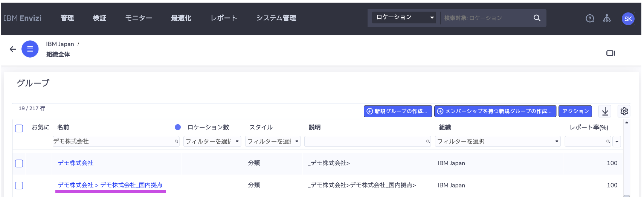Click the scrollbar up arrow
The width and height of the screenshot is (644, 201).
tap(626, 123)
